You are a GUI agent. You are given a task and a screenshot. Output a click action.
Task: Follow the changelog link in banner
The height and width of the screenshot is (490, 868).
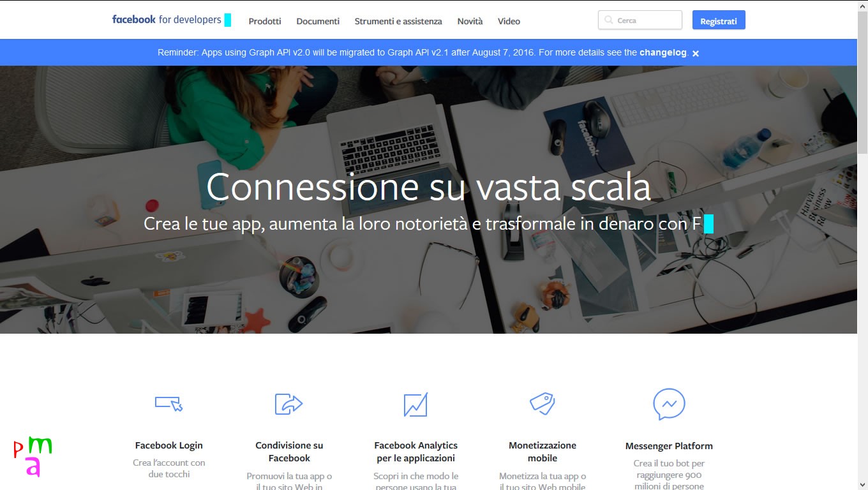click(663, 52)
